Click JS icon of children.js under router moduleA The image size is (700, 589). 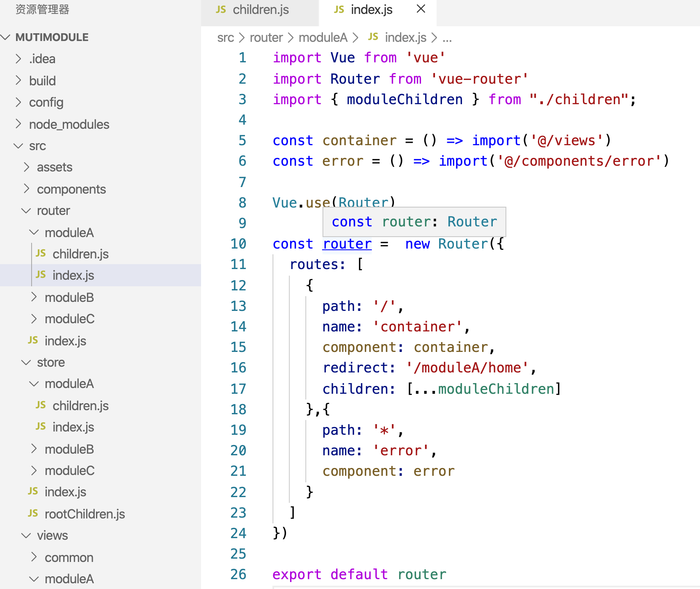click(41, 253)
